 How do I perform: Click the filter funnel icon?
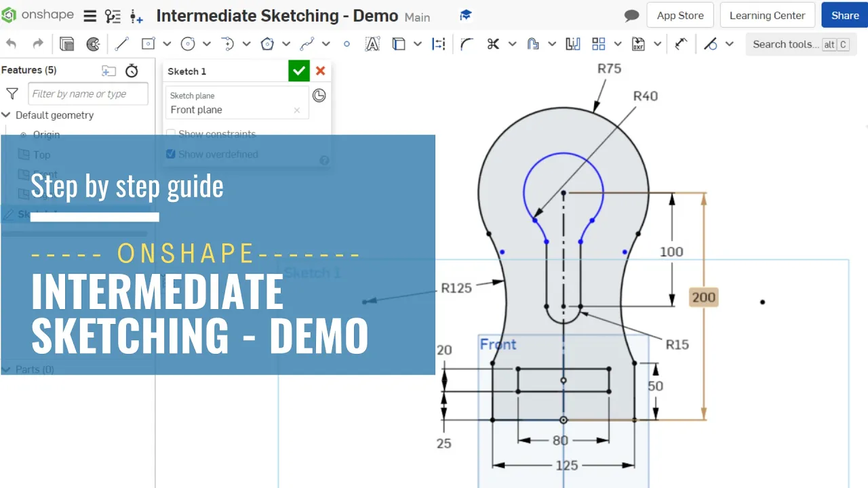(x=12, y=94)
